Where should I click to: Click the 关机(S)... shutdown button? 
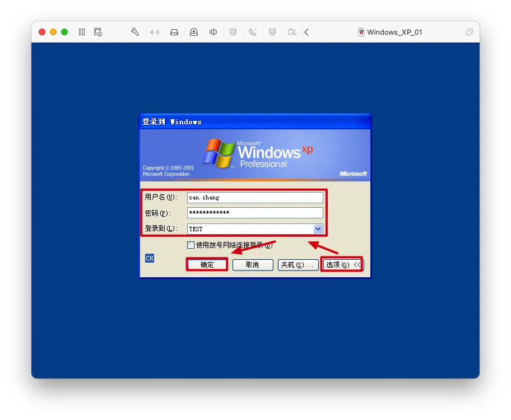298,265
